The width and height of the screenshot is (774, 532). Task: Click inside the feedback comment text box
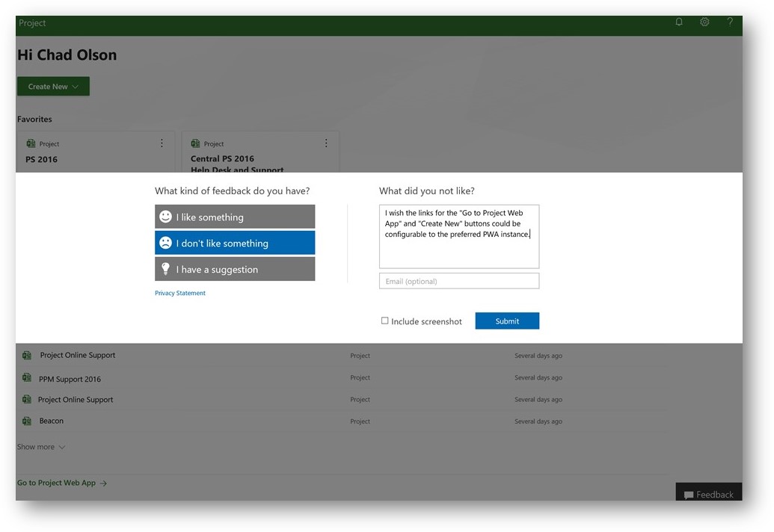coord(459,237)
